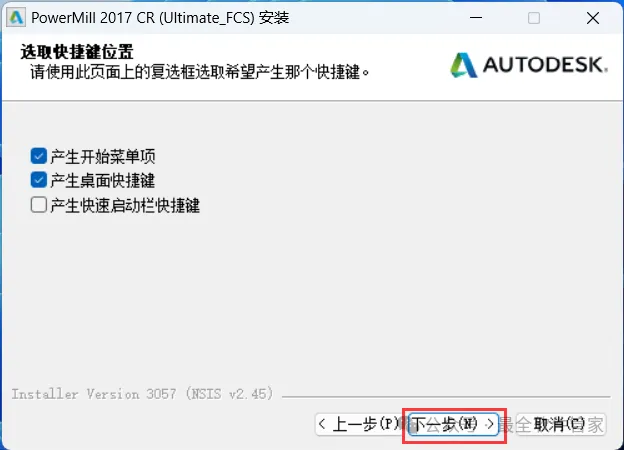Click the AUTODESK wordmark text

545,64
